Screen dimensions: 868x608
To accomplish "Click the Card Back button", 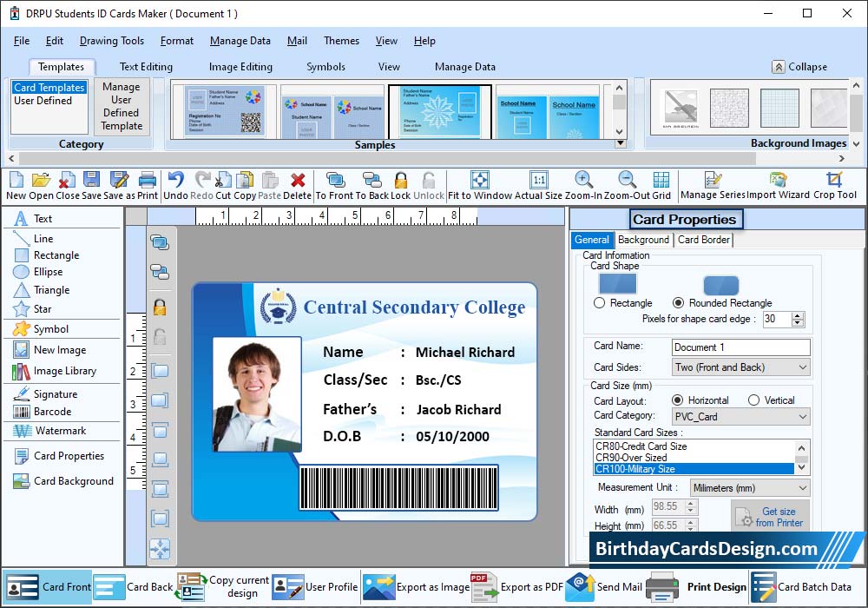I will pyautogui.click(x=135, y=587).
